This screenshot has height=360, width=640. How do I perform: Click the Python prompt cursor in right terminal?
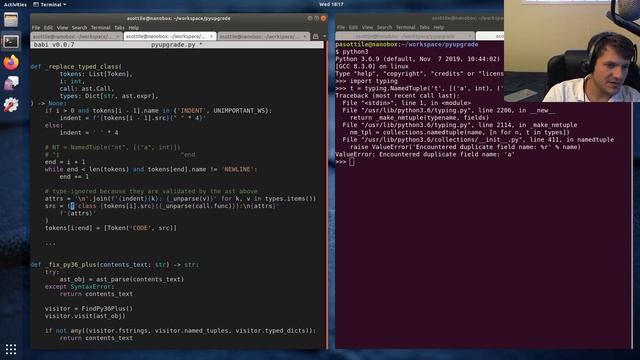point(352,162)
